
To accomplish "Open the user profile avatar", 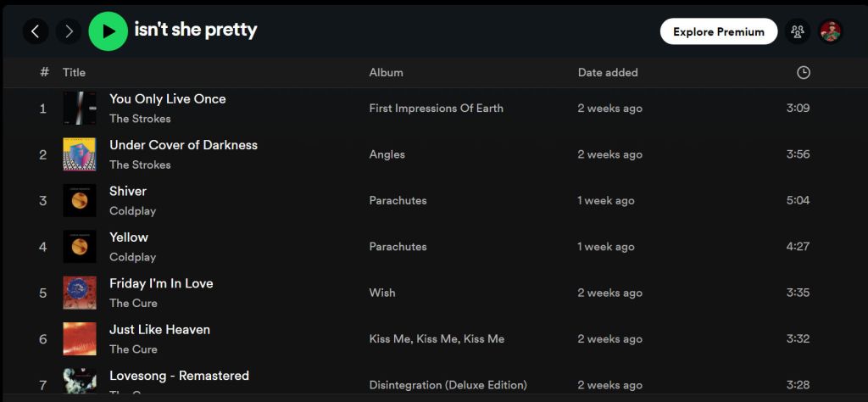I will coord(831,31).
